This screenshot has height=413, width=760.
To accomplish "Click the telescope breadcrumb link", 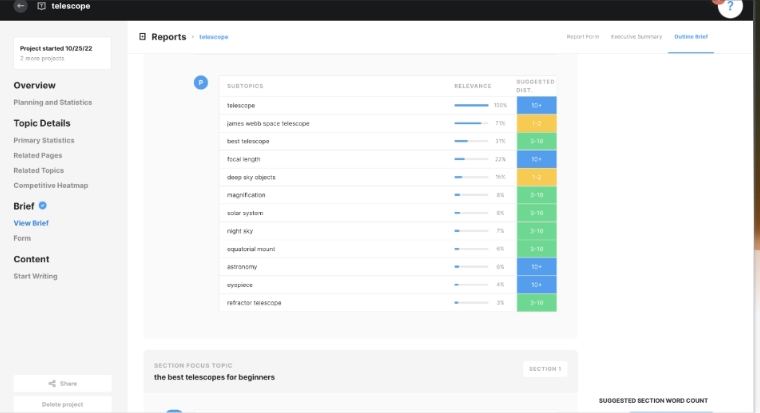I will 214,37.
